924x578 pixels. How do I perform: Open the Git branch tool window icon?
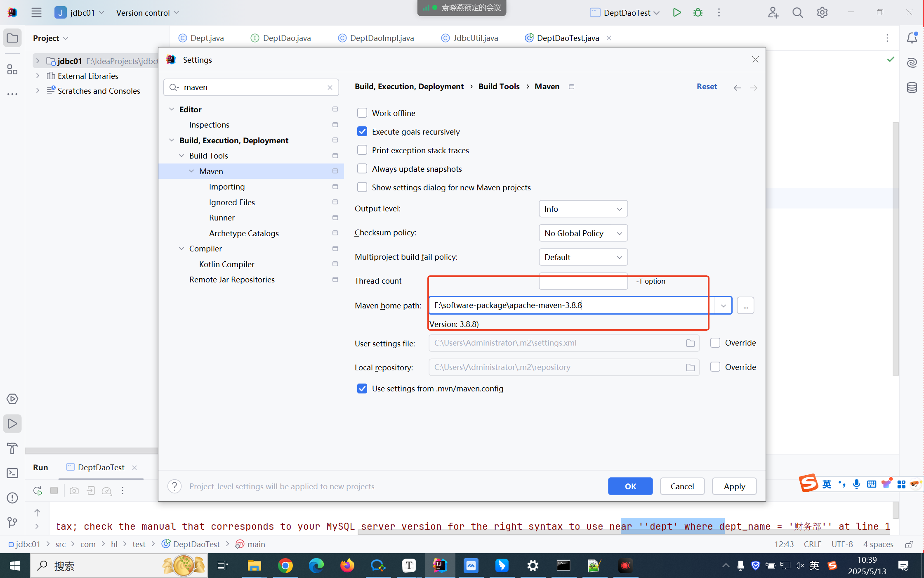[x=12, y=522]
